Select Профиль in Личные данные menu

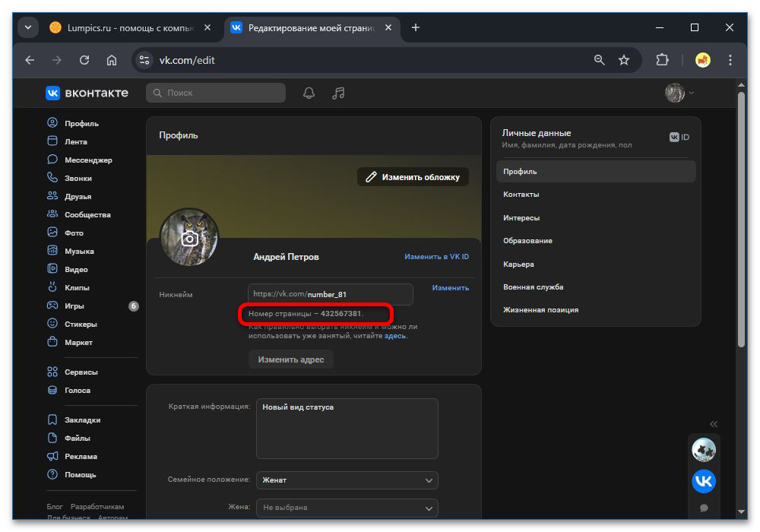596,172
